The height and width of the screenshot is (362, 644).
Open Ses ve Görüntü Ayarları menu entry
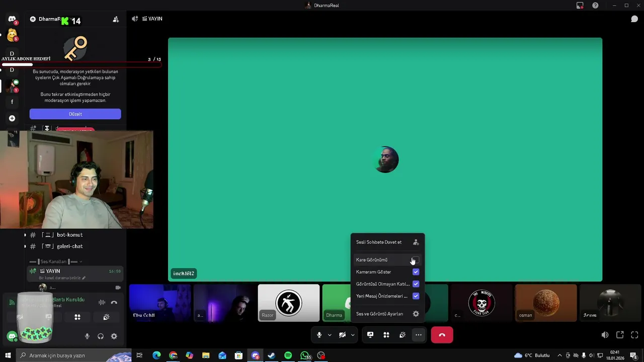tap(387, 314)
